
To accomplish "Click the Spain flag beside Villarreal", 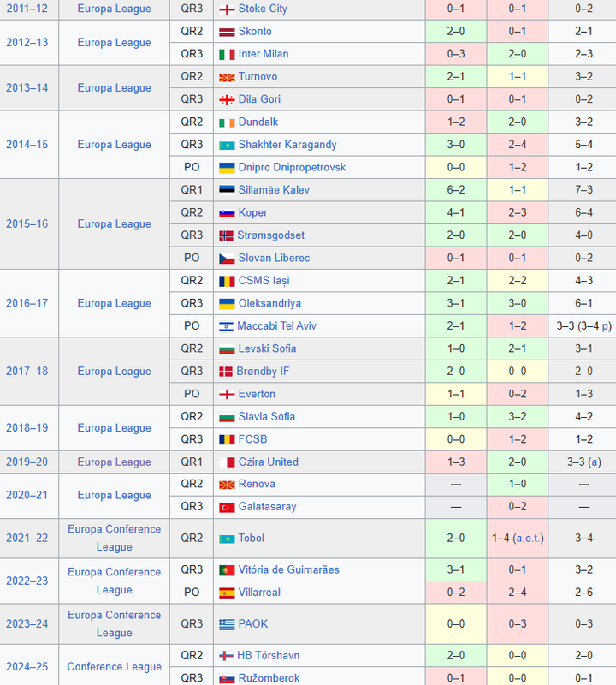I will click(x=227, y=593).
